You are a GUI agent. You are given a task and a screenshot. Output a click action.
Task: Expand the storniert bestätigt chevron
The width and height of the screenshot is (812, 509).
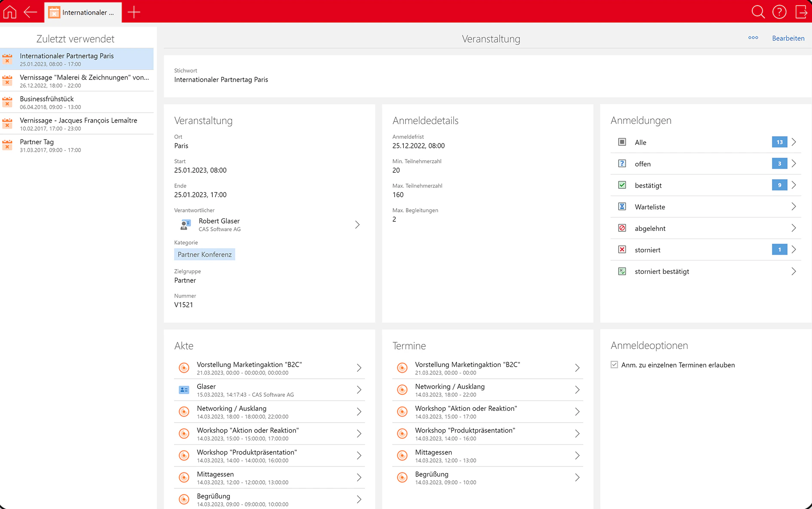tap(794, 271)
